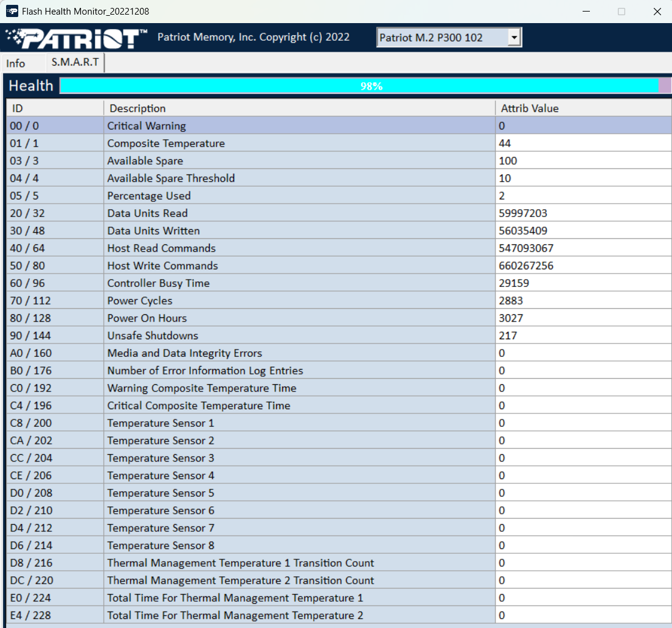Click the Description column header
This screenshot has width=672, height=628.
click(x=300, y=108)
